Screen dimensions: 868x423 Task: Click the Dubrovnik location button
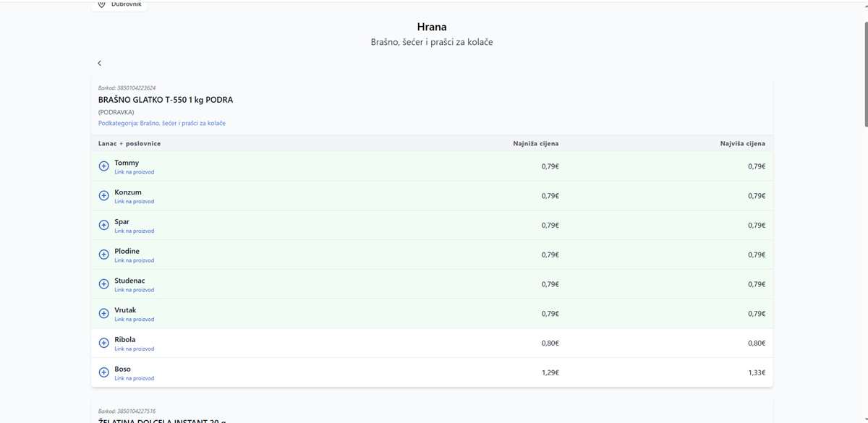(x=119, y=4)
